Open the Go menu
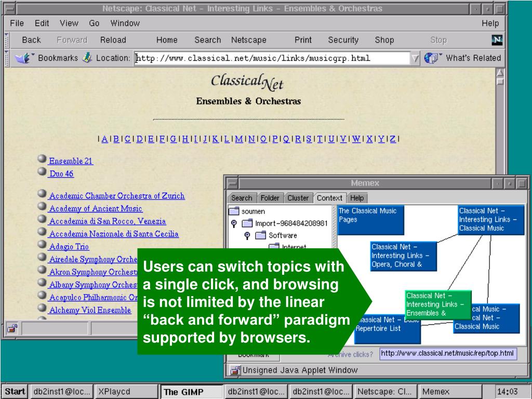 click(94, 23)
